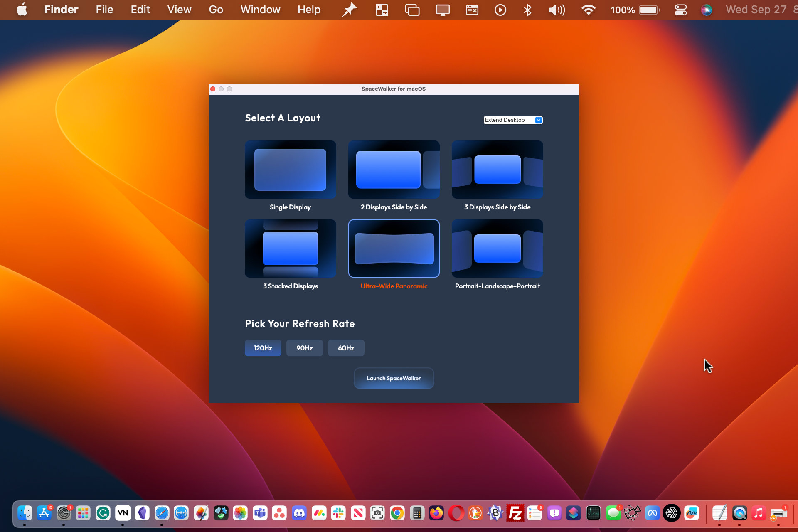The image size is (798, 532).
Task: Open the Finder menu in menu bar
Action: click(61, 10)
